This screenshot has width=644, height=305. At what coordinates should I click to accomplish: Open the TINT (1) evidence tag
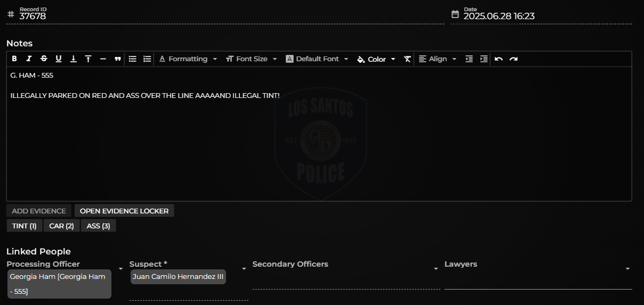pyautogui.click(x=25, y=226)
